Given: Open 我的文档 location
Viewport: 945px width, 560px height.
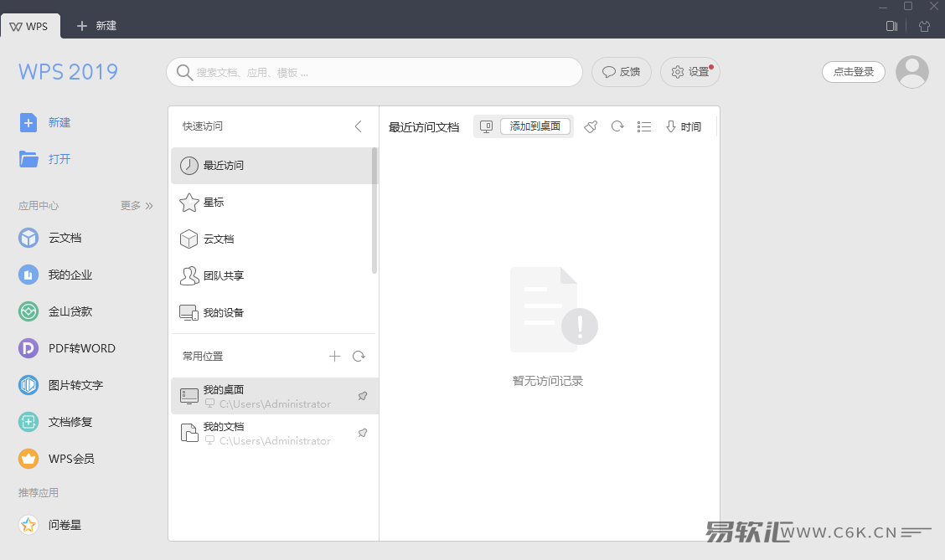Looking at the screenshot, I should pyautogui.click(x=275, y=433).
